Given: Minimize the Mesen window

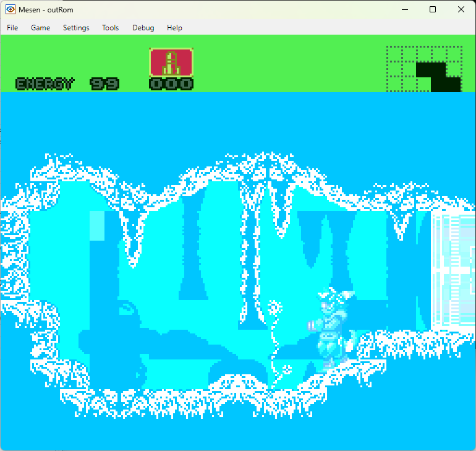Looking at the screenshot, I should pyautogui.click(x=404, y=9).
